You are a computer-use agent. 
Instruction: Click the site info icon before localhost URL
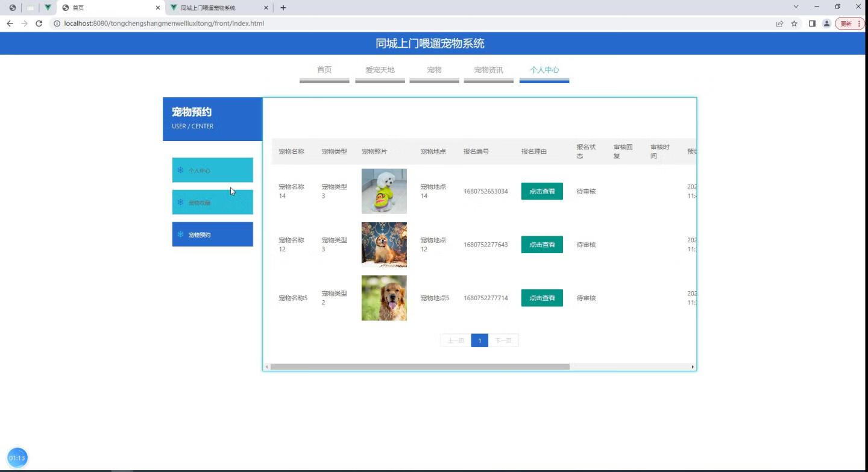point(57,24)
